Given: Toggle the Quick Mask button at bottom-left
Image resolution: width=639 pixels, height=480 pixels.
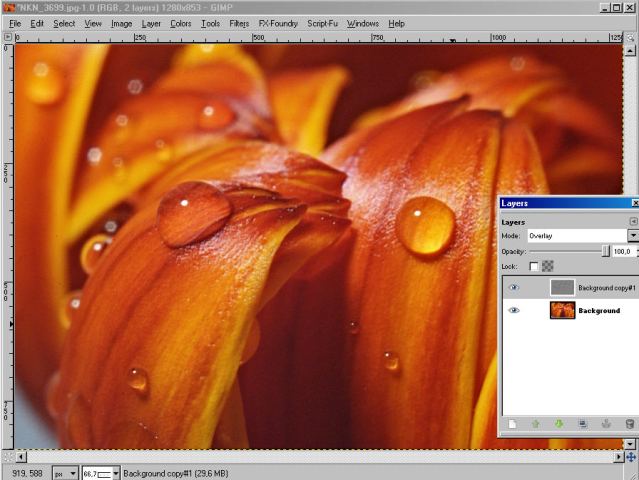Looking at the screenshot, I should pyautogui.click(x=7, y=457).
